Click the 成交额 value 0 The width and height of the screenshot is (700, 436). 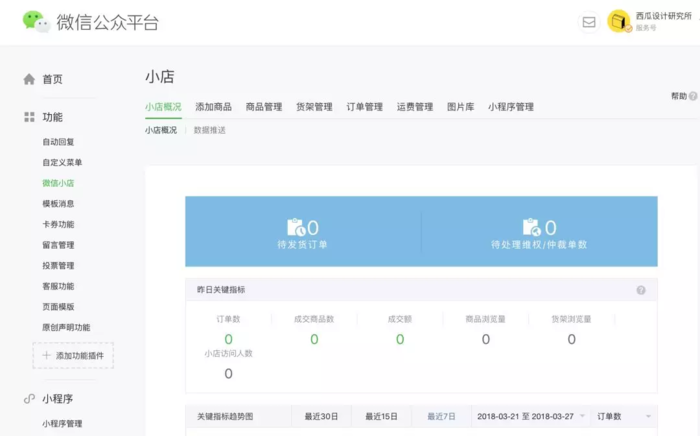tap(400, 340)
